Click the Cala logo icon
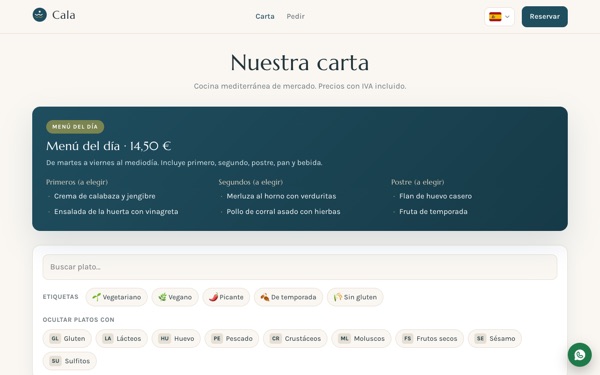The height and width of the screenshot is (375, 600). click(39, 15)
